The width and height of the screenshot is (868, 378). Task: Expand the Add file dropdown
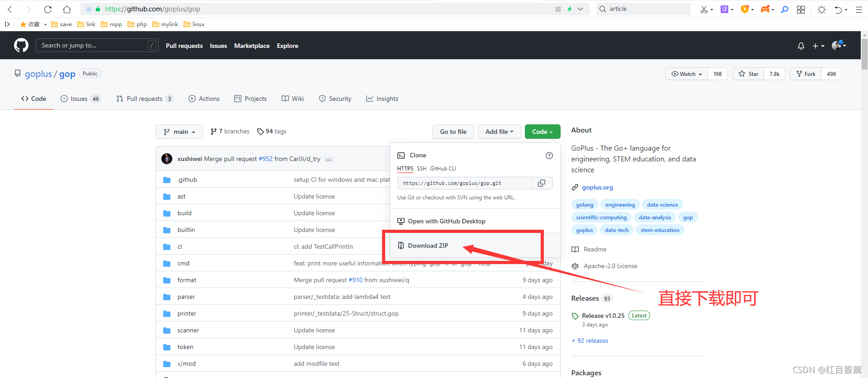point(499,132)
